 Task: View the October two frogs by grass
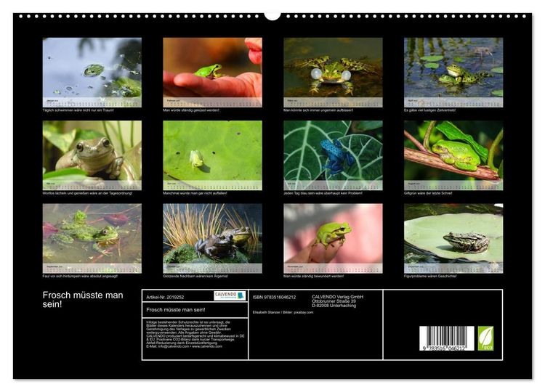click(x=212, y=238)
